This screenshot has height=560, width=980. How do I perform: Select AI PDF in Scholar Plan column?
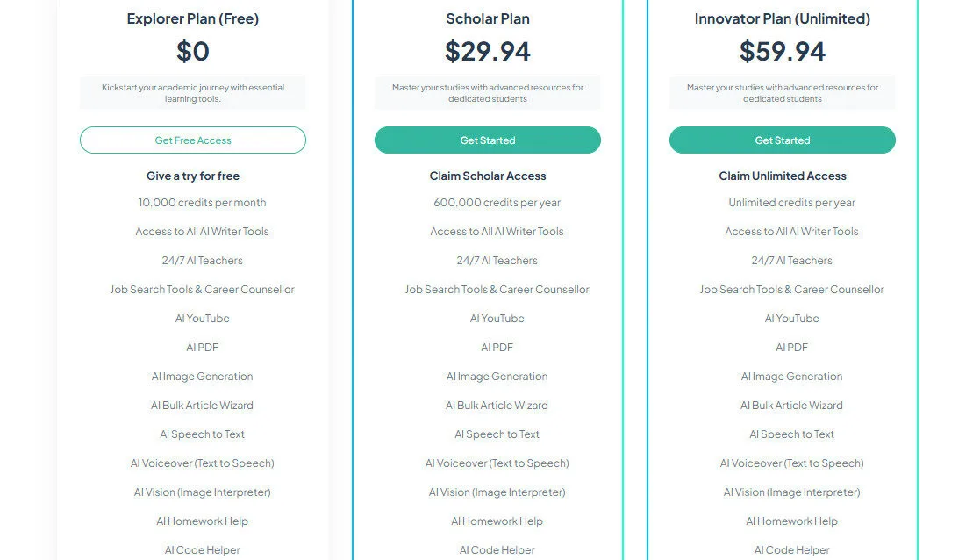497,347
